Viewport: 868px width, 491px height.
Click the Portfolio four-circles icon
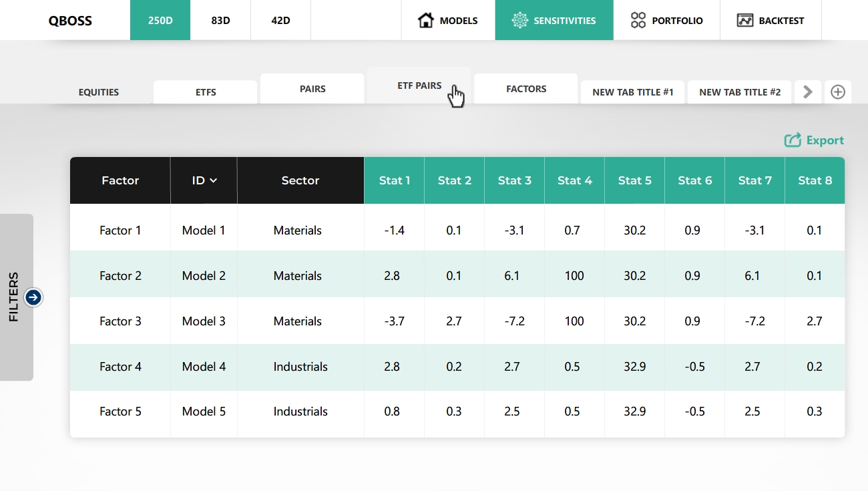(x=638, y=20)
